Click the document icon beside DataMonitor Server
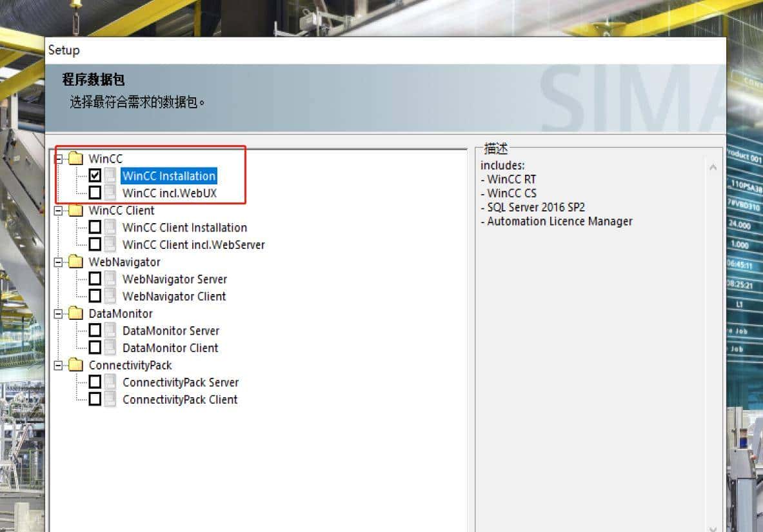 [x=111, y=330]
